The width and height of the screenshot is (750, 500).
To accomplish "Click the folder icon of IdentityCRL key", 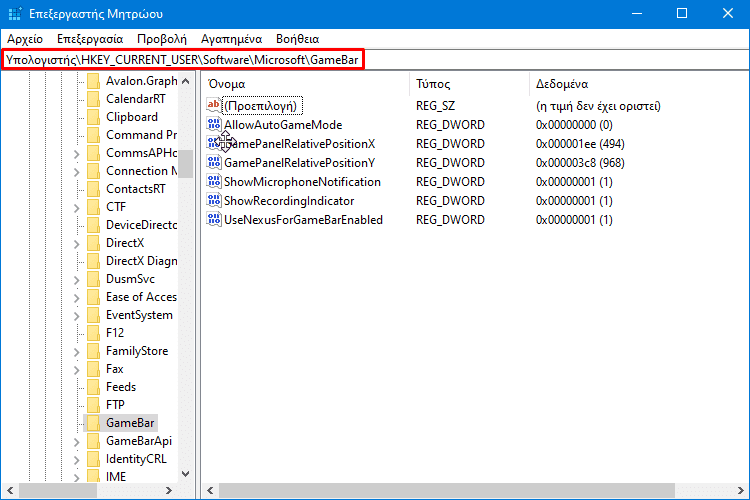I will point(93,458).
